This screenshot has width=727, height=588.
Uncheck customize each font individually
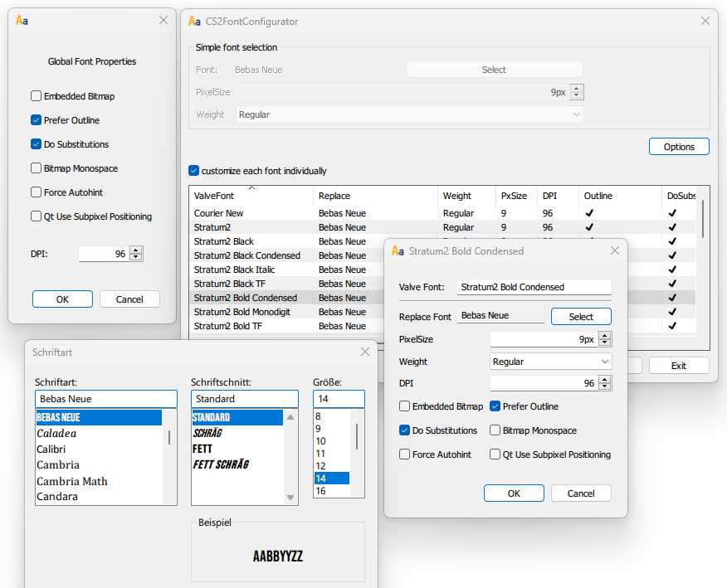(x=193, y=170)
